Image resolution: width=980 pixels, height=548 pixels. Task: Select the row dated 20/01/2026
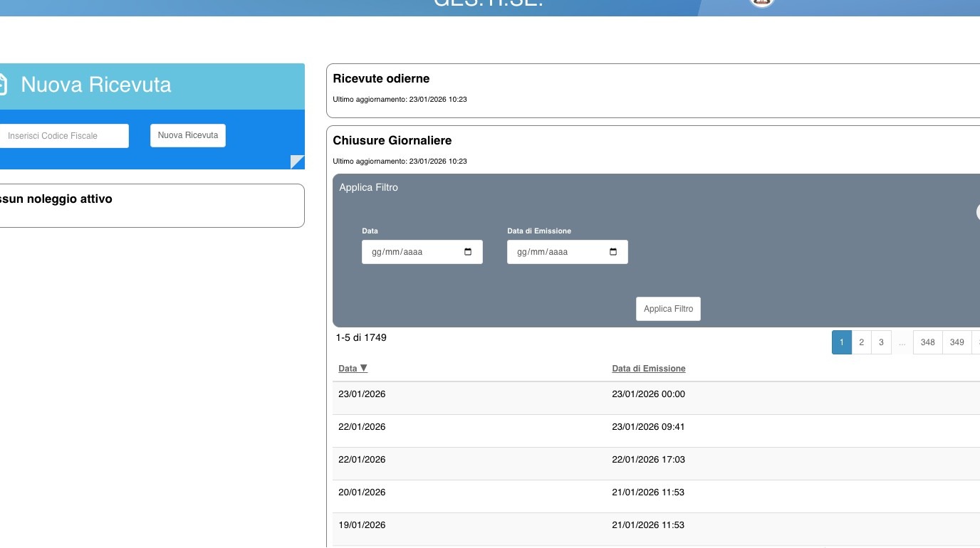(x=362, y=492)
